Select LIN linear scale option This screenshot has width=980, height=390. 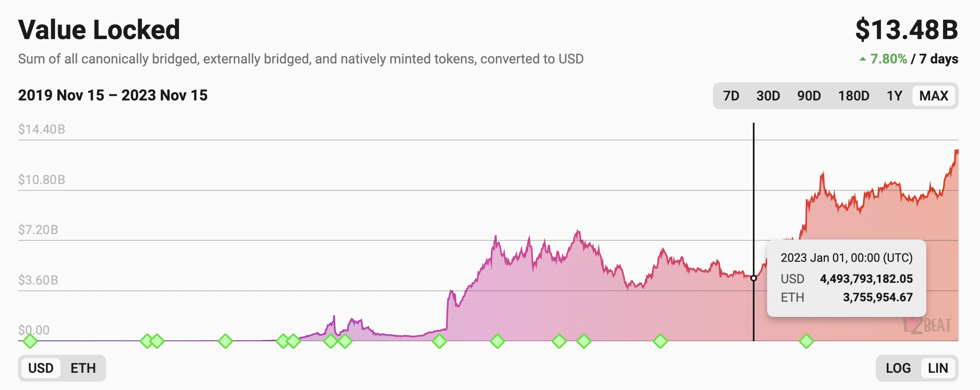click(938, 368)
